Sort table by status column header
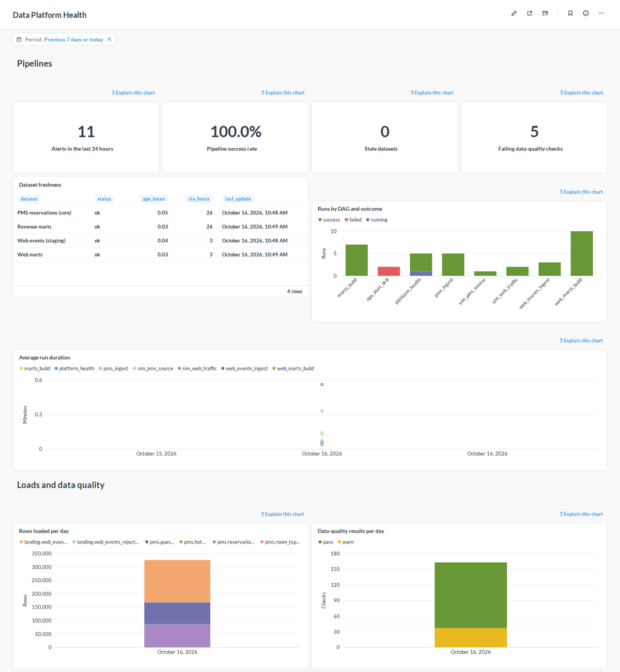 click(104, 199)
